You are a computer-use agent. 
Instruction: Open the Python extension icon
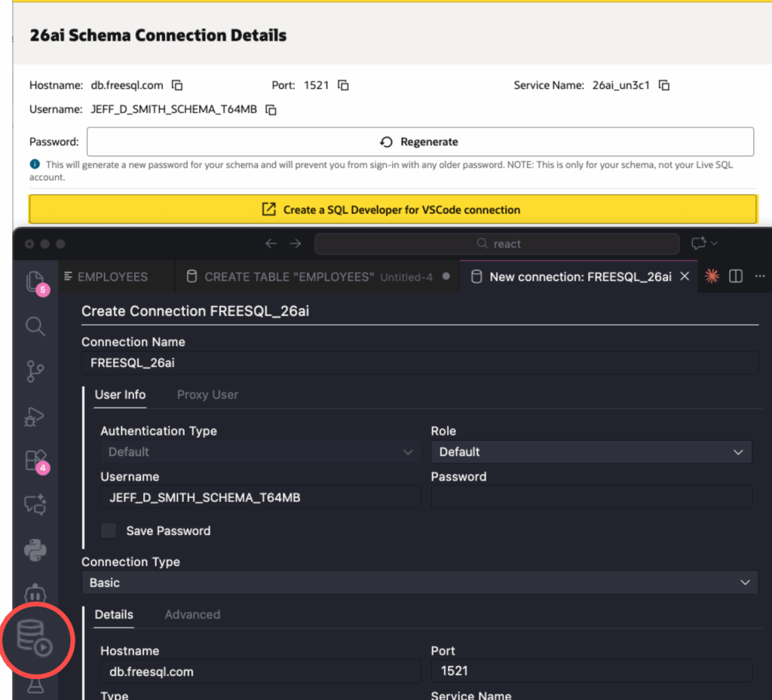[35, 550]
